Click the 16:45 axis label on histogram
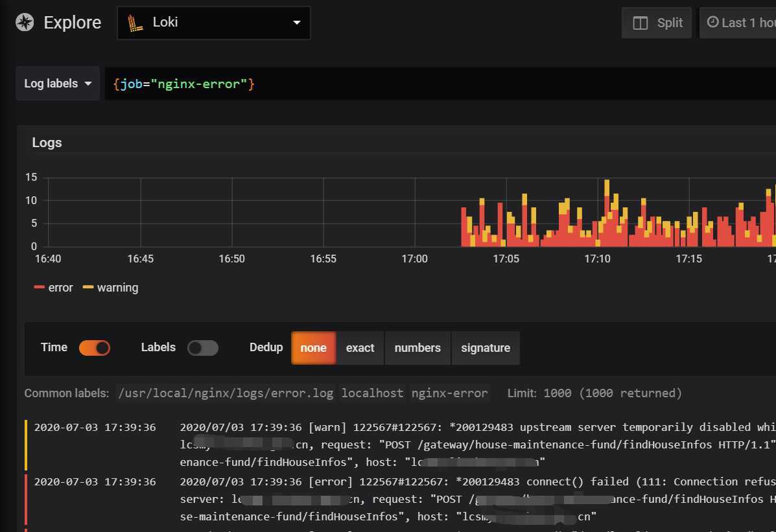This screenshot has height=532, width=776. tap(141, 259)
